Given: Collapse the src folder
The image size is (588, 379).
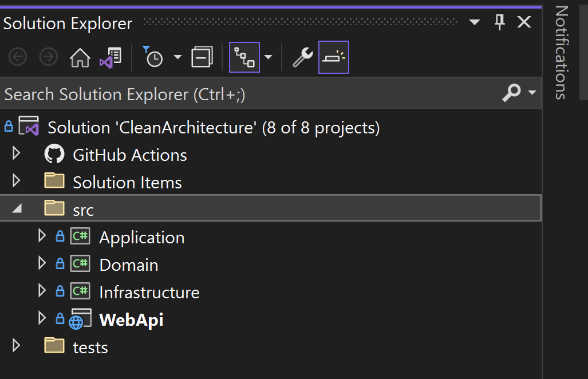Looking at the screenshot, I should [x=16, y=208].
